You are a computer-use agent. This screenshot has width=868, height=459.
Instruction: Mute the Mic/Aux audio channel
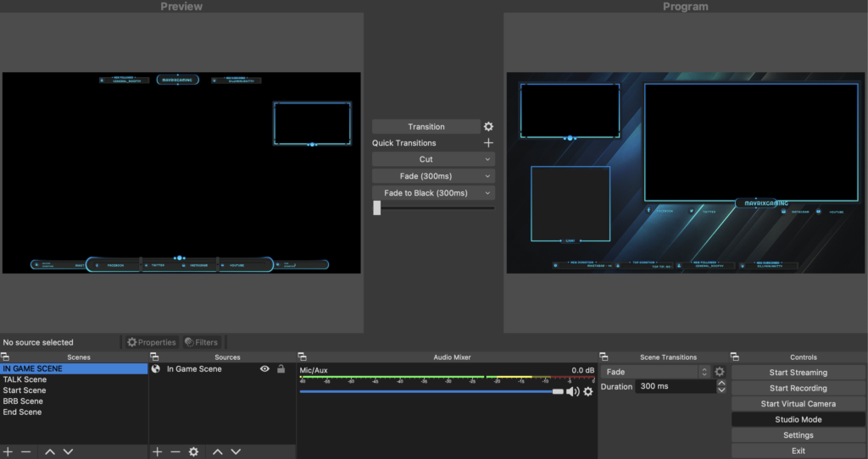[x=573, y=391]
